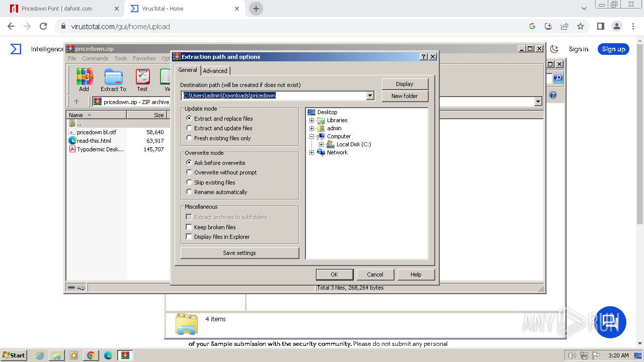Open Chrome's three-dot menu
The image size is (644, 362).
tap(632, 26)
